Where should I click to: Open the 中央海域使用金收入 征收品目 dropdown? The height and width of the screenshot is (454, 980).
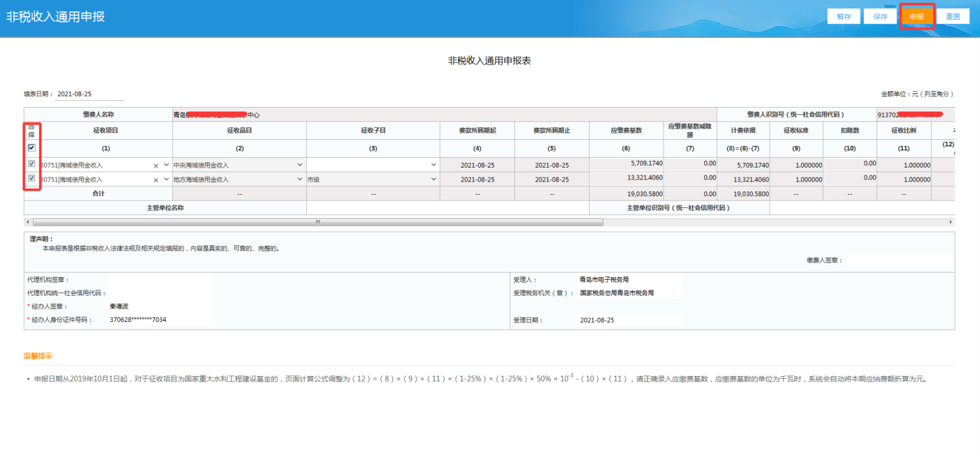[300, 165]
